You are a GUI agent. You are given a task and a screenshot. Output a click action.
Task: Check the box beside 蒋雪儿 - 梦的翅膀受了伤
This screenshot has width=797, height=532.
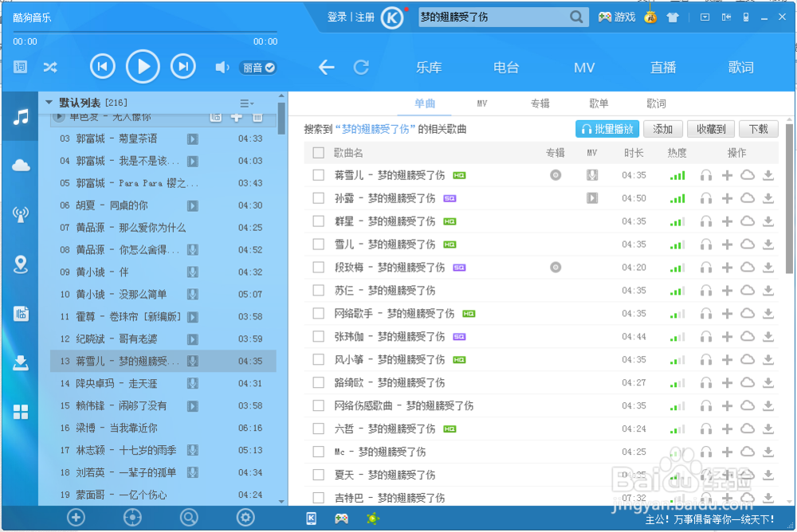pyautogui.click(x=319, y=174)
